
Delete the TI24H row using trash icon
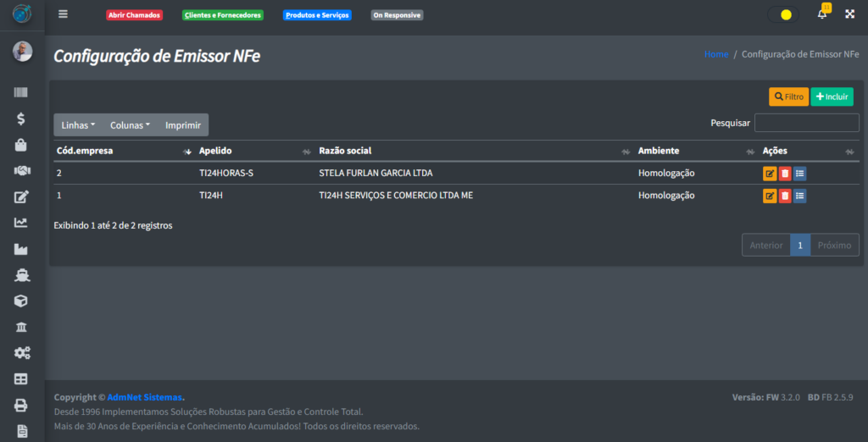click(x=785, y=196)
